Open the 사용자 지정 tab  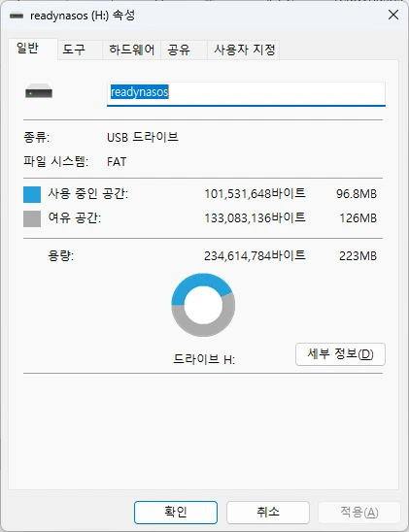pyautogui.click(x=245, y=50)
